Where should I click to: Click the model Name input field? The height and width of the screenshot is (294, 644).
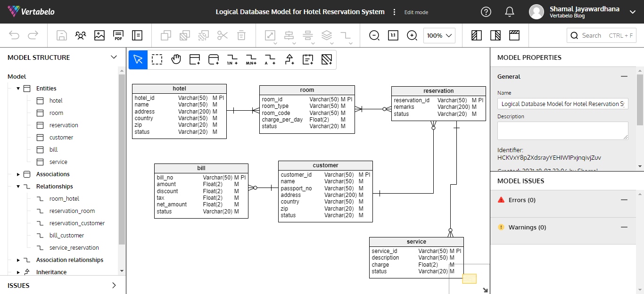[562, 104]
